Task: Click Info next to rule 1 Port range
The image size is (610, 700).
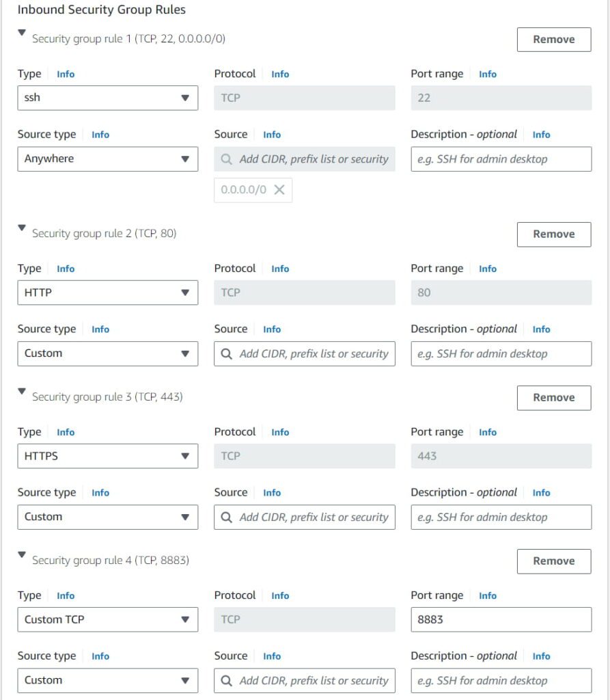Action: [488, 74]
